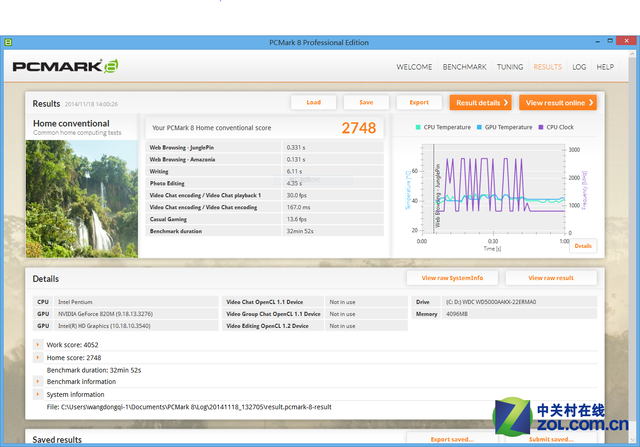Open the LOG tab
The height and width of the screenshot is (447, 640).
click(x=579, y=67)
